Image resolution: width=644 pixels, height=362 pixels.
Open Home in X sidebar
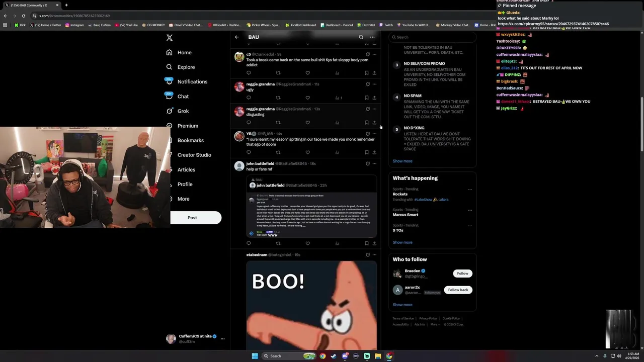click(179, 52)
